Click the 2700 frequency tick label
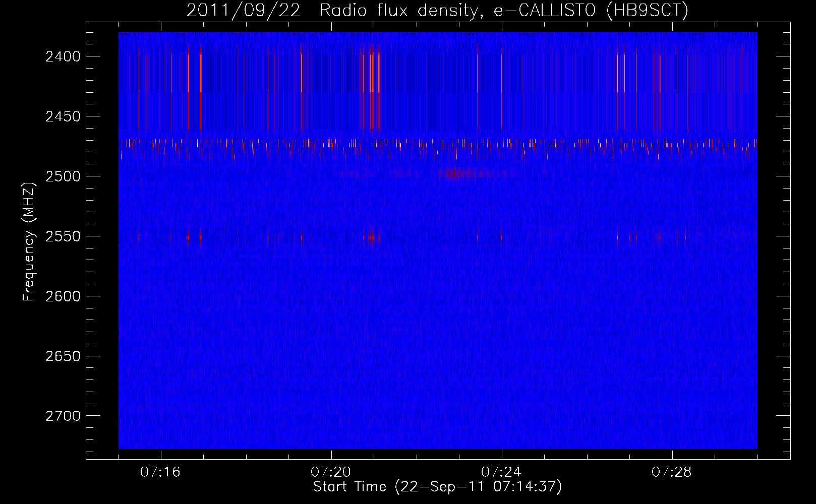 coord(63,416)
